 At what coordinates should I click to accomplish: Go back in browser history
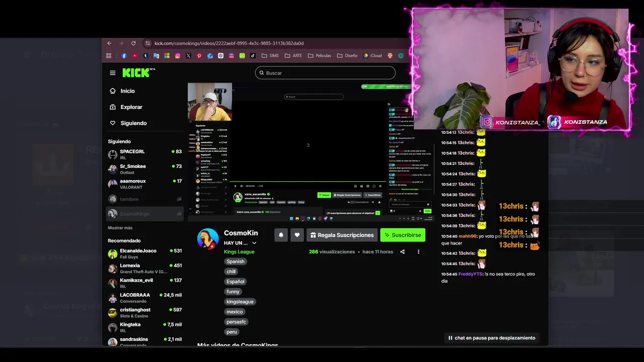click(x=109, y=43)
